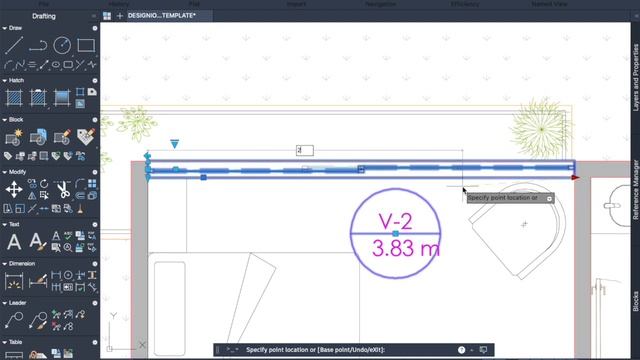Viewport: 640px width, 360px height.
Task: Open the Reference Manager side tab
Action: pyautogui.click(x=636, y=189)
